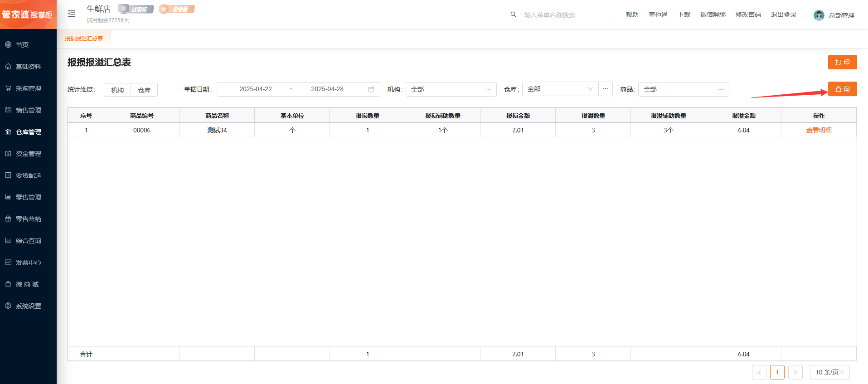Screen dimensions: 868x384
Task: Click the ellipsis button beside 仓库 dropdown
Action: pyautogui.click(x=606, y=89)
